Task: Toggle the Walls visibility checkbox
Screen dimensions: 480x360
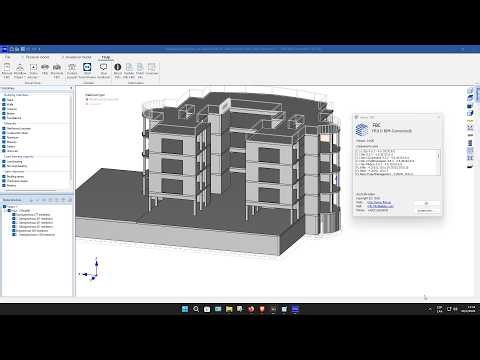Action: click(x=4, y=104)
